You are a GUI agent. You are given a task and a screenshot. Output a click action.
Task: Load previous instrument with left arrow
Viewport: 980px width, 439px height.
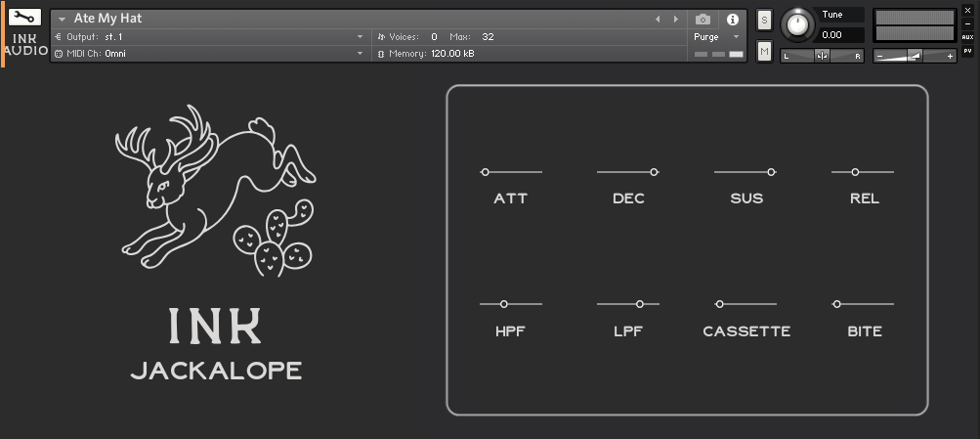click(658, 19)
